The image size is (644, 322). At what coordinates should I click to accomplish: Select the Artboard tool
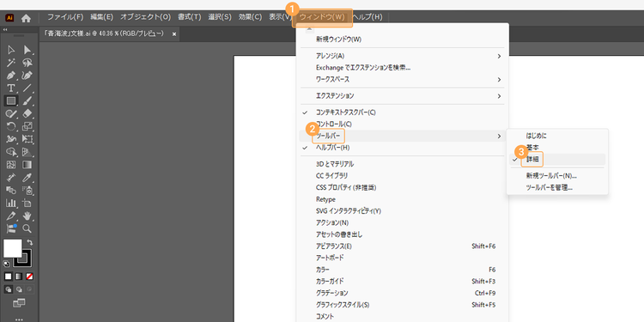(27, 203)
